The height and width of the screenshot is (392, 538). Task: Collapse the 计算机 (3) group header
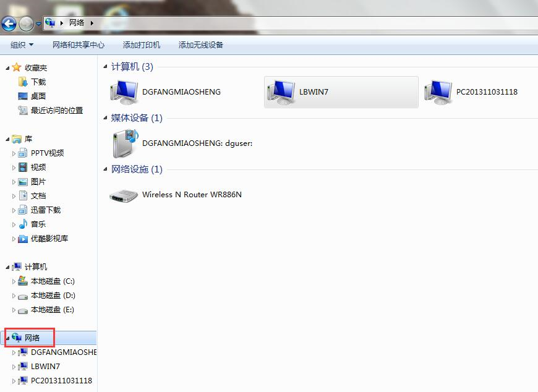tap(105, 67)
